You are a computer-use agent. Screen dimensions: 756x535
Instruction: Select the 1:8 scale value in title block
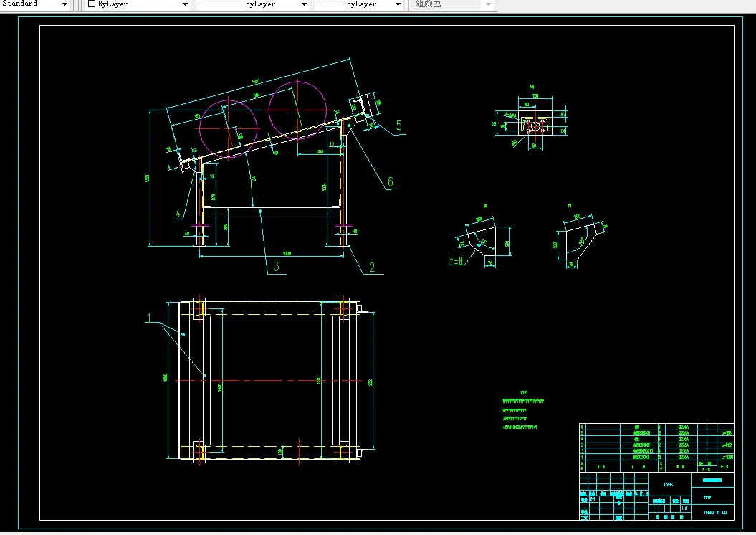tap(684, 508)
